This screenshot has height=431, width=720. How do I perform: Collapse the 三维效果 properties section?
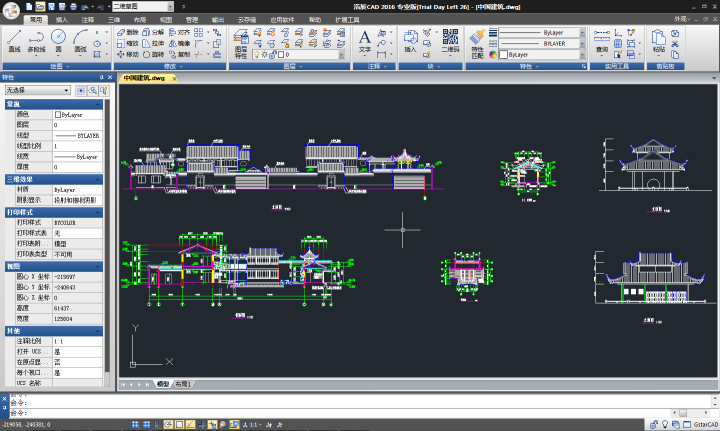pos(54,179)
